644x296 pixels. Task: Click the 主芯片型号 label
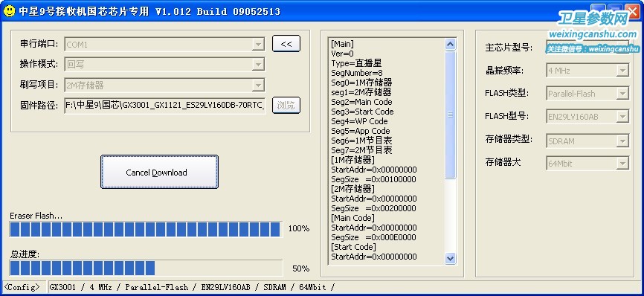pos(509,48)
